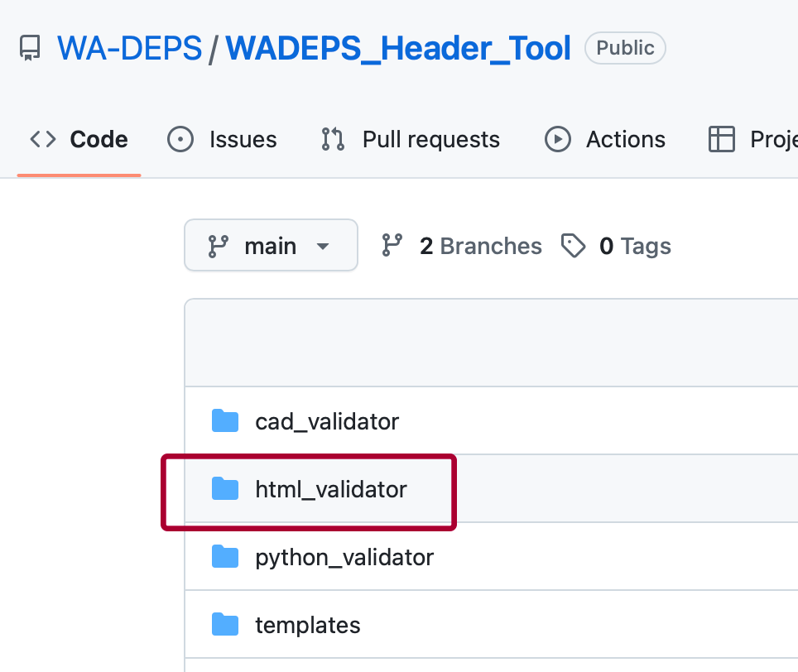Open the cad_validator folder icon
The height and width of the screenshot is (672, 798).
coord(224,420)
